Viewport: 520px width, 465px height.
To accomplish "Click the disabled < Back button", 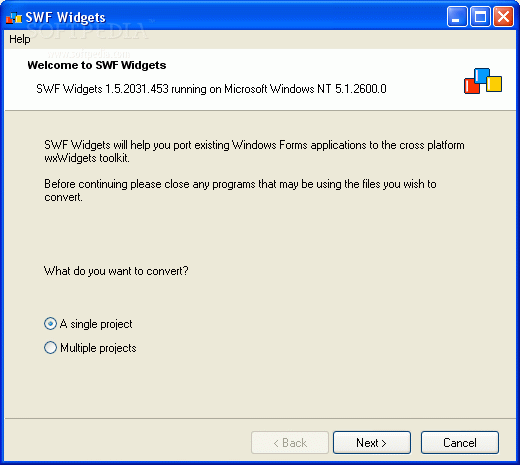I will point(290,442).
